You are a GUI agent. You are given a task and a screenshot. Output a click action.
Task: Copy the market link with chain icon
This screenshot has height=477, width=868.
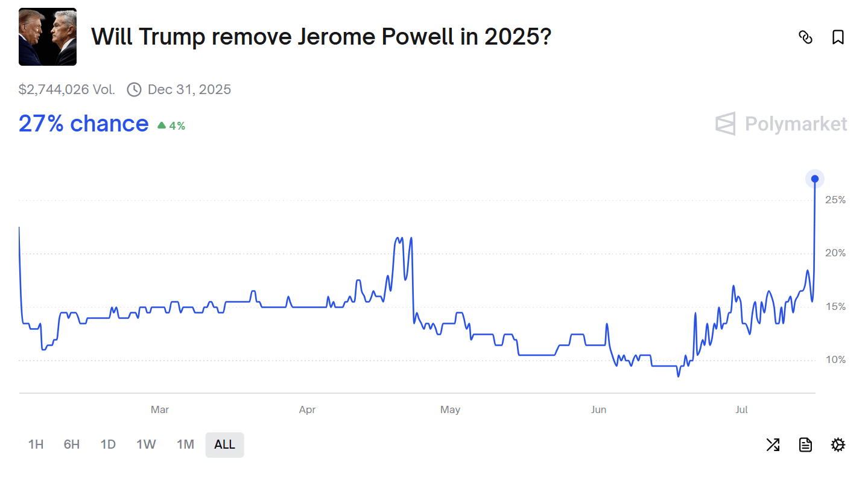coord(805,37)
